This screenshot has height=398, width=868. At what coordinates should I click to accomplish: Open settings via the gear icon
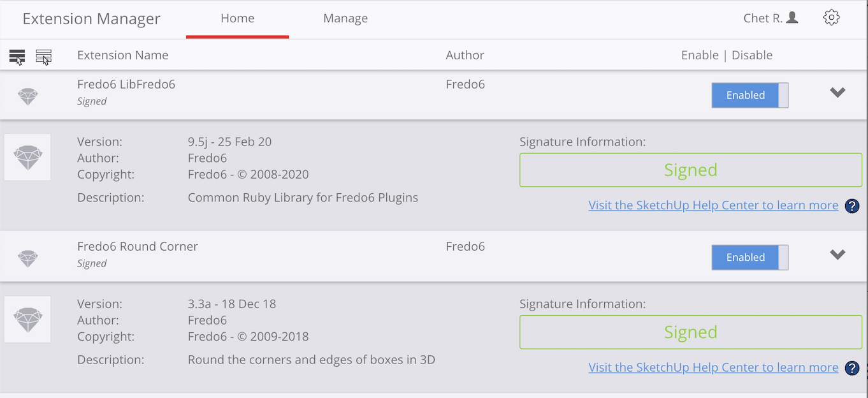point(831,18)
